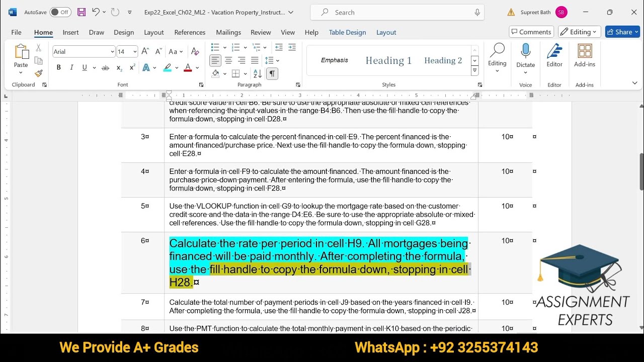The width and height of the screenshot is (644, 362).
Task: Open the References tab
Action: tap(190, 32)
